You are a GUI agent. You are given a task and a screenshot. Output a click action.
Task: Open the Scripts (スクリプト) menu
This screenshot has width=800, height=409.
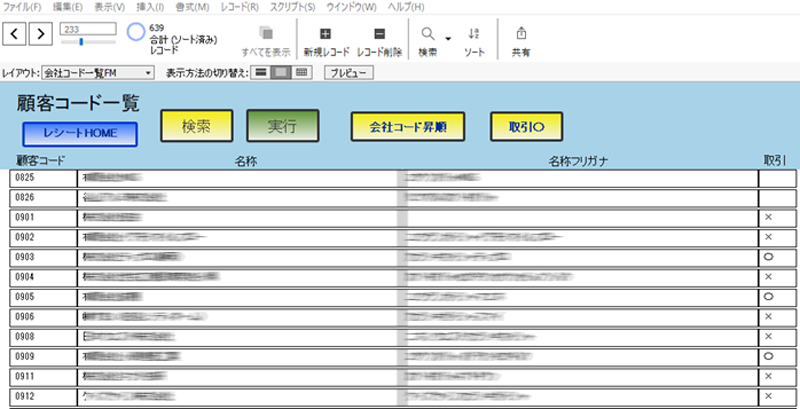click(293, 7)
